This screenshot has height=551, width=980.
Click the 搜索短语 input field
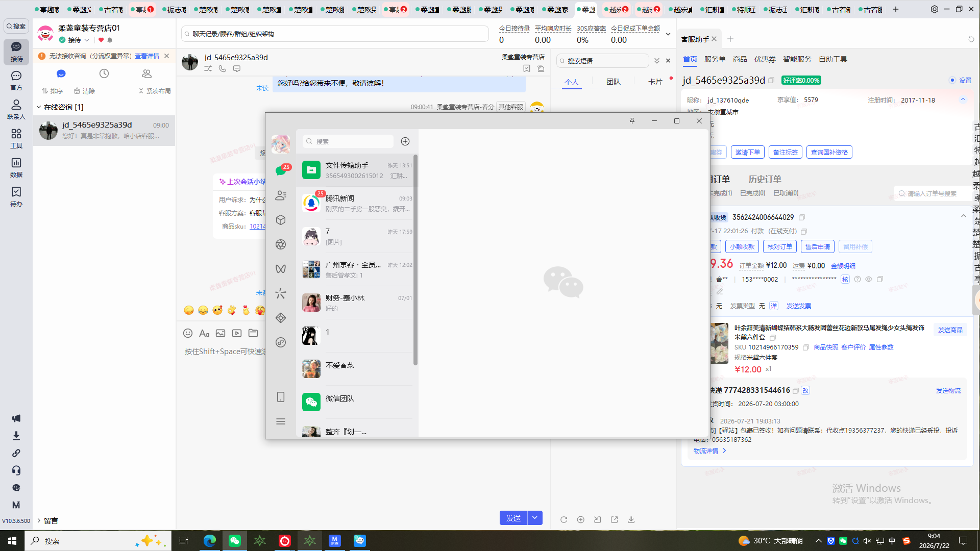pyautogui.click(x=602, y=61)
